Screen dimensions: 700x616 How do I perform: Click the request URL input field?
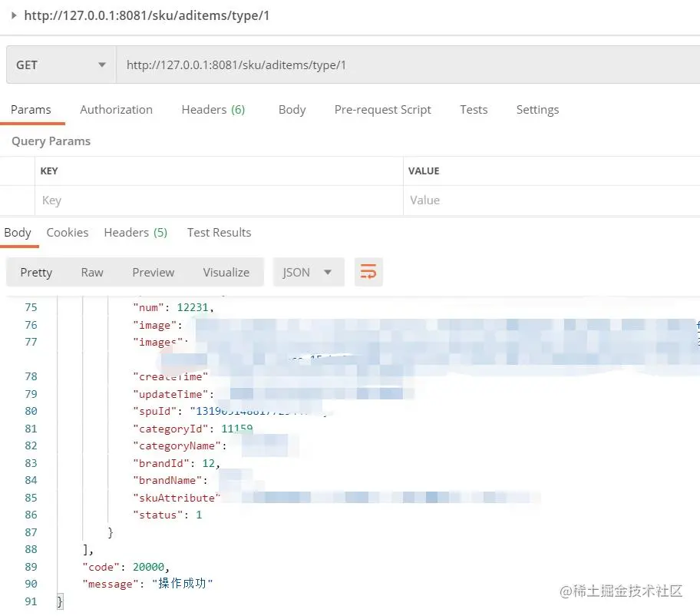(408, 65)
